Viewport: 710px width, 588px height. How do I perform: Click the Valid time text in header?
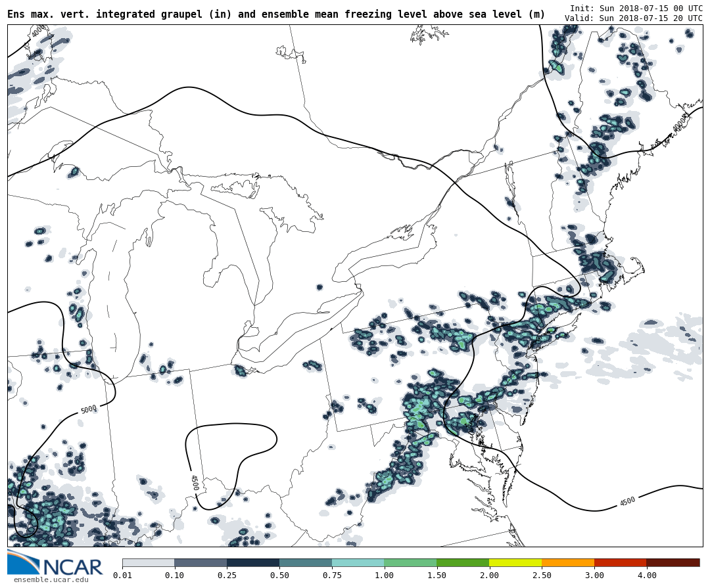click(x=633, y=18)
